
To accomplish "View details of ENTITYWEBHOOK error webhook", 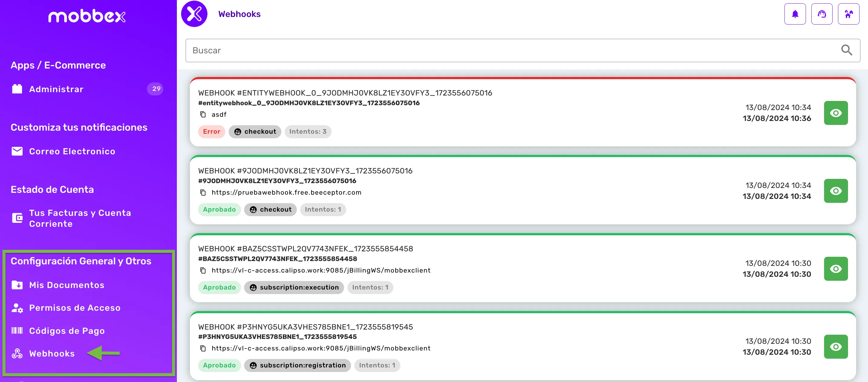I will 836,113.
